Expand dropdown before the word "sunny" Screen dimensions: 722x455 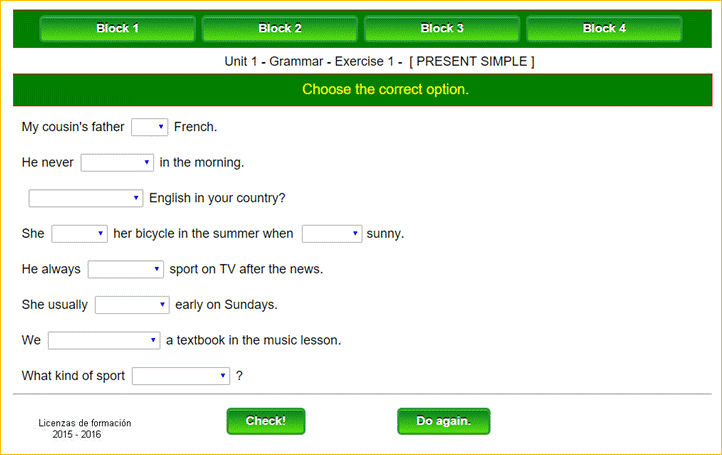331,234
